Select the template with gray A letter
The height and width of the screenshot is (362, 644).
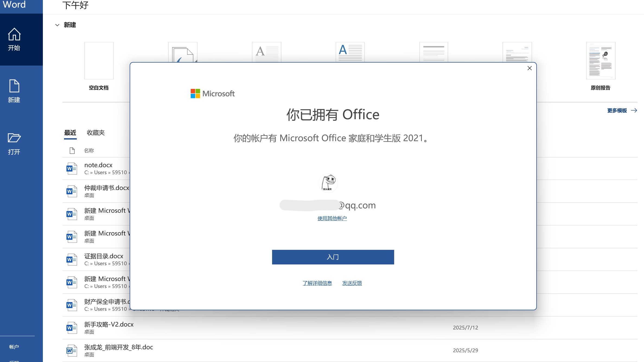click(x=267, y=52)
